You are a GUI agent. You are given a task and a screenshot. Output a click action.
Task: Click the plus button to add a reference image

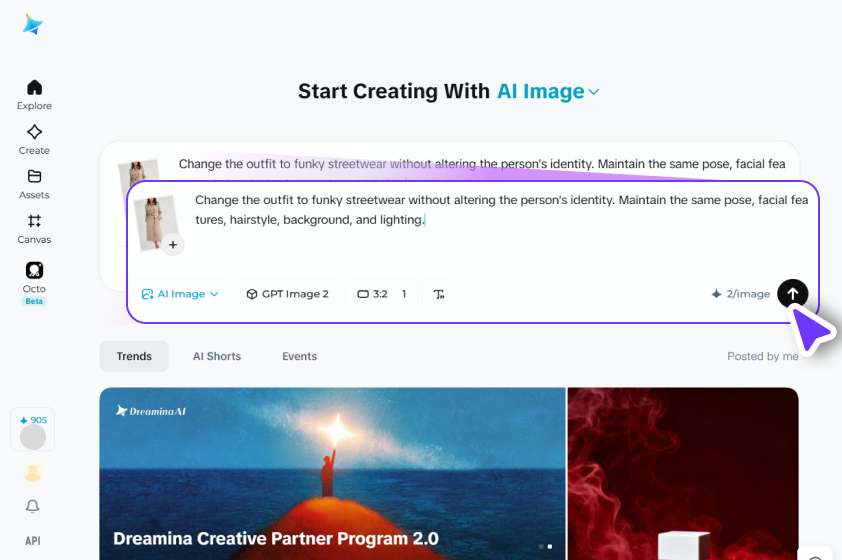point(173,245)
